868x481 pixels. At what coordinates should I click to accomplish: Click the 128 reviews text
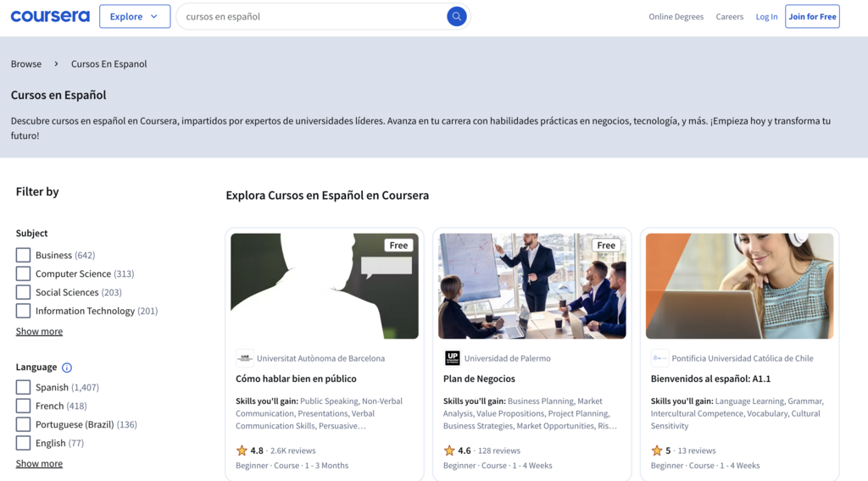click(498, 451)
